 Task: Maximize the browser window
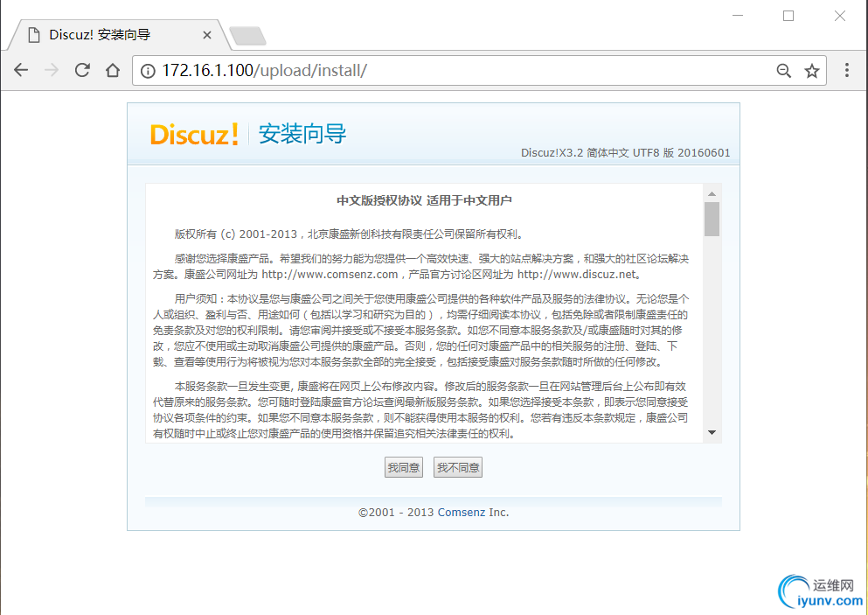click(788, 16)
